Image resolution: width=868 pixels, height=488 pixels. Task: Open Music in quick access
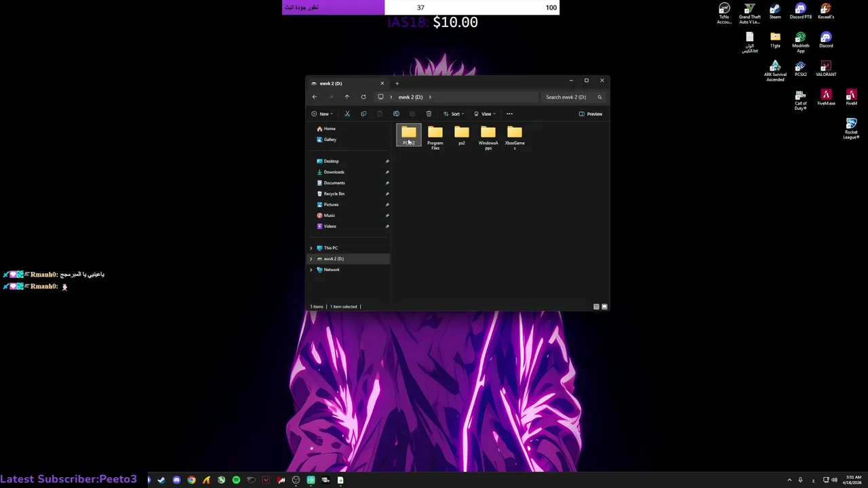click(x=329, y=216)
